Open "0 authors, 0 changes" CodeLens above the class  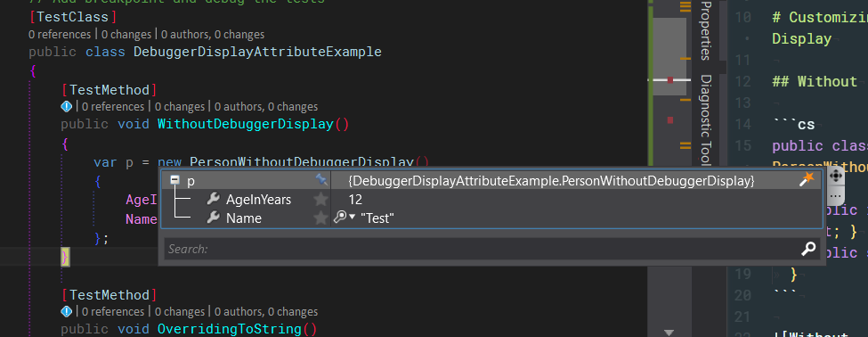pyautogui.click(x=213, y=35)
